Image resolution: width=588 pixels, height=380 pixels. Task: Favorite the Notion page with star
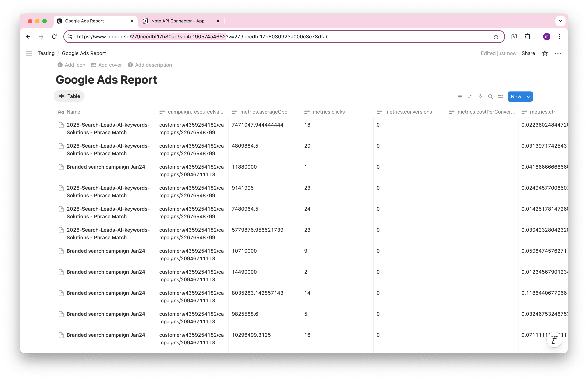click(545, 53)
